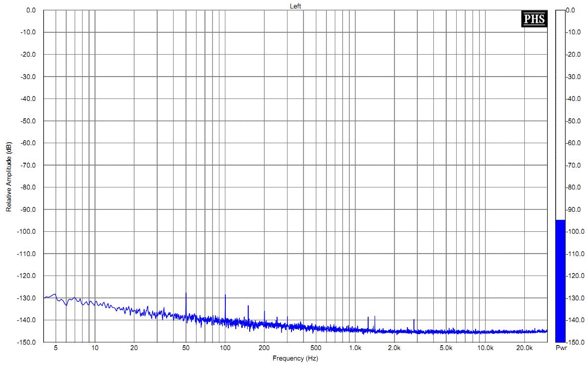This screenshot has width=588, height=365.
Task: Click the '5' frequency axis tick label
Action: tap(56, 348)
